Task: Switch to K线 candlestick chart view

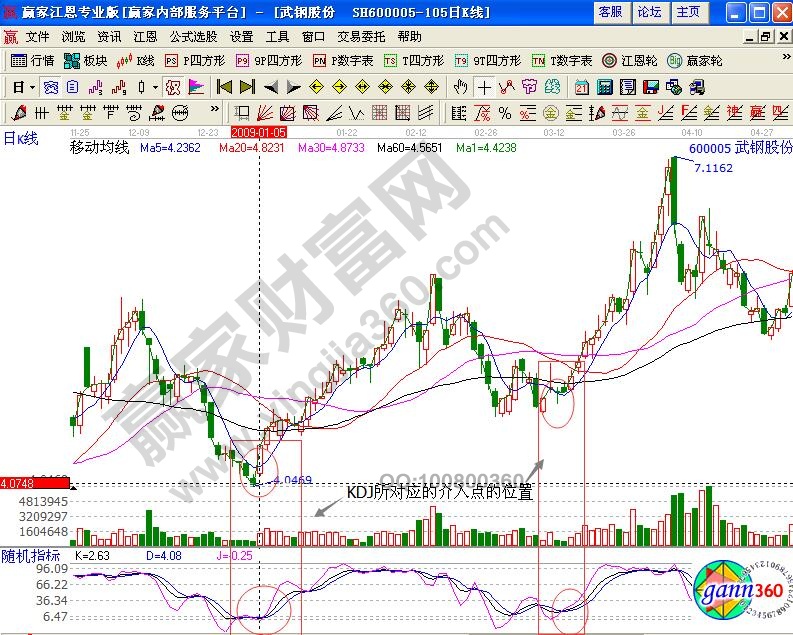Action: [137, 60]
